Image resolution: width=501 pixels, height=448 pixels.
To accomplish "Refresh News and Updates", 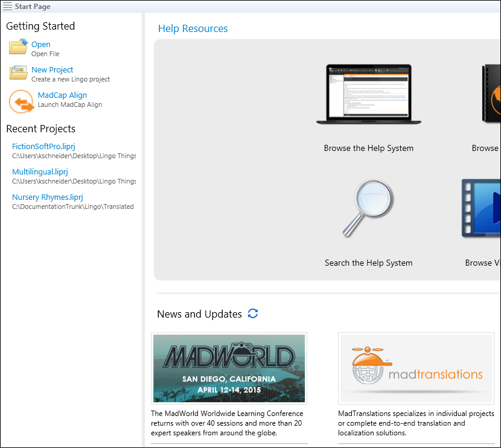I will click(253, 313).
